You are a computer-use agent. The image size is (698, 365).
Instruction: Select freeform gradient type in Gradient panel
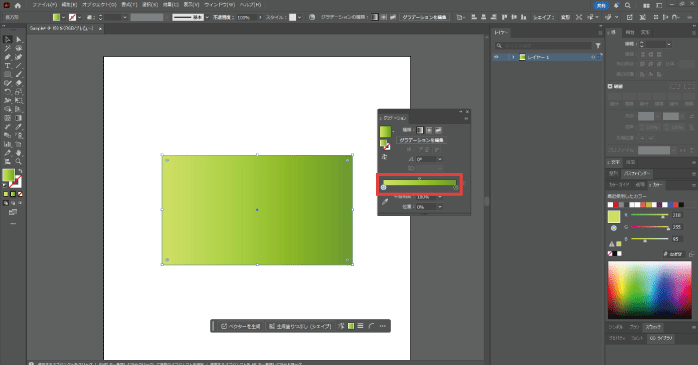pos(438,130)
